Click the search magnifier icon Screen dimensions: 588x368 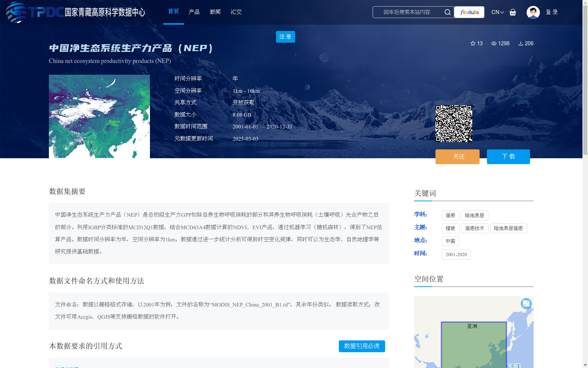(x=447, y=12)
